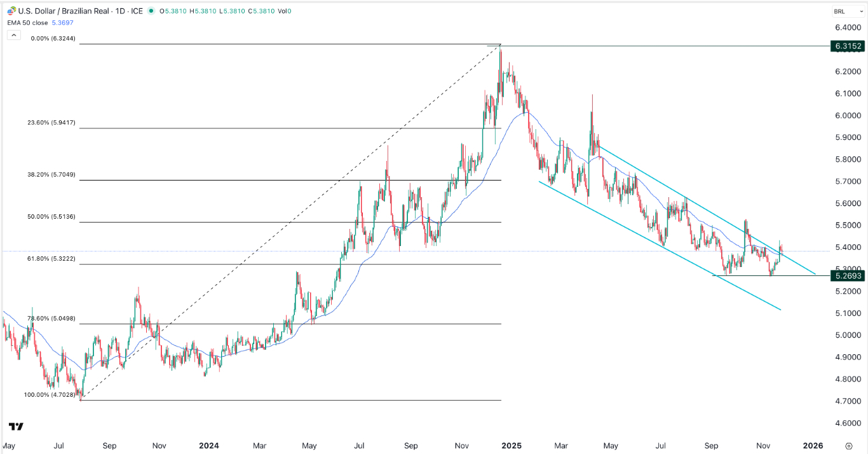Viewport: 868px width, 454px height.
Task: Click the 100.00% (4.7028) Fibonacci label
Action: point(49,395)
